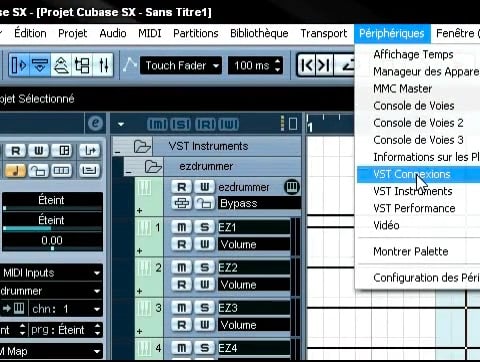Open the Mixer toolbar icon
This screenshot has width=480, height=362.
tap(103, 65)
